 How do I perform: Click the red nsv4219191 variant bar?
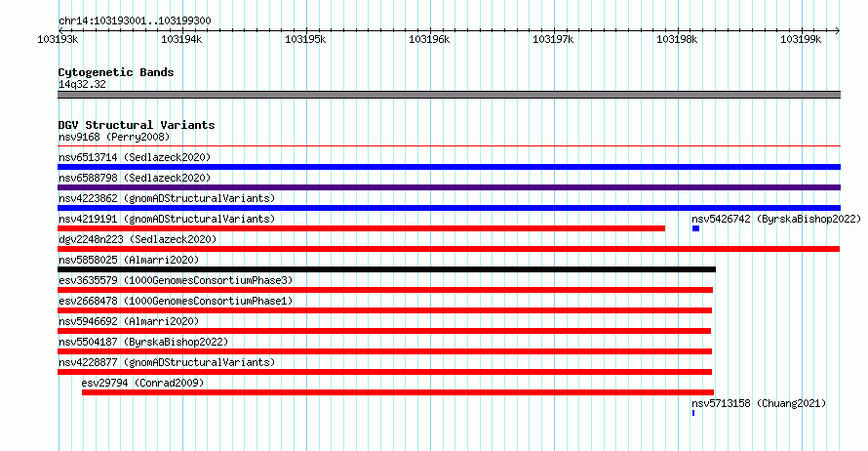click(362, 228)
